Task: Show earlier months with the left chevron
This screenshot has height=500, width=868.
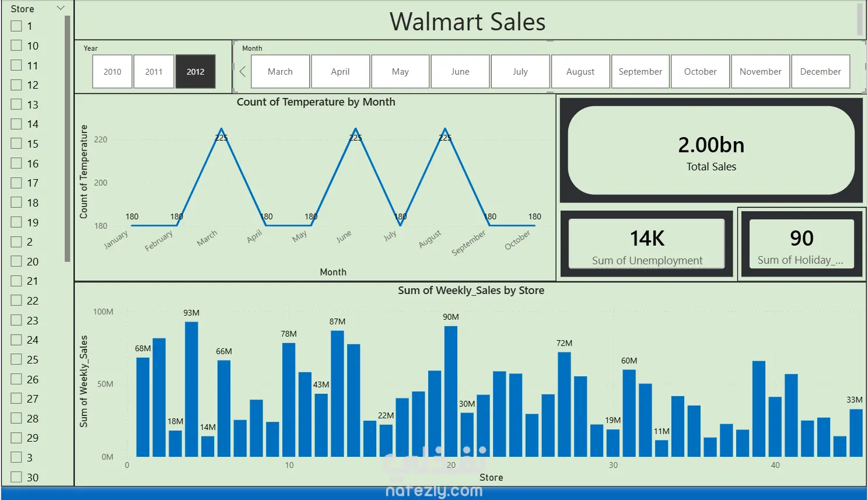Action: 243,72
